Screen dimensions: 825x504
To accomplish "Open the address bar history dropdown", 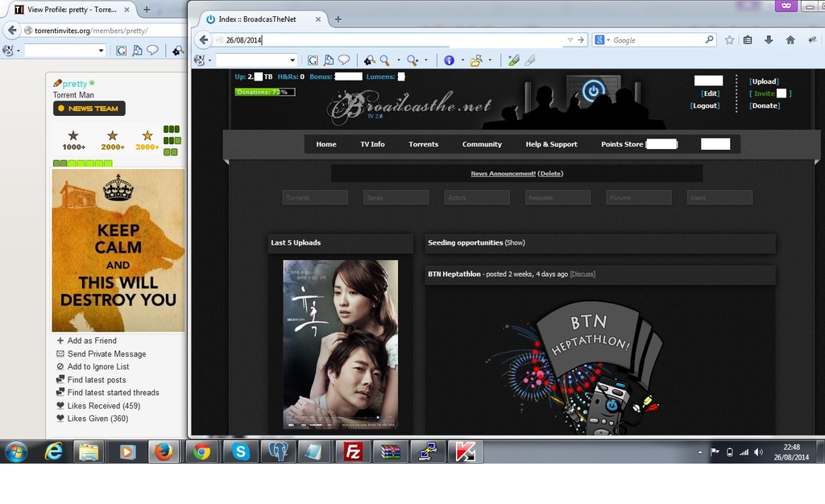I will click(570, 40).
